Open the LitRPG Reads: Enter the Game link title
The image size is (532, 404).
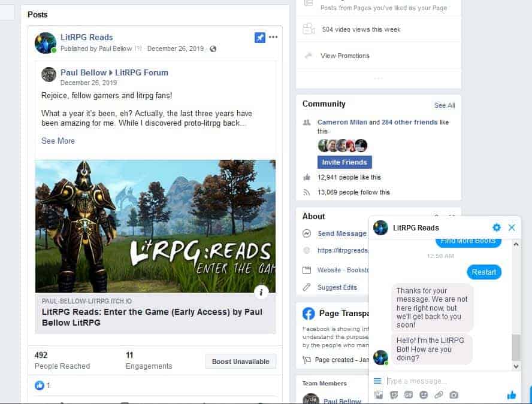[152, 317]
